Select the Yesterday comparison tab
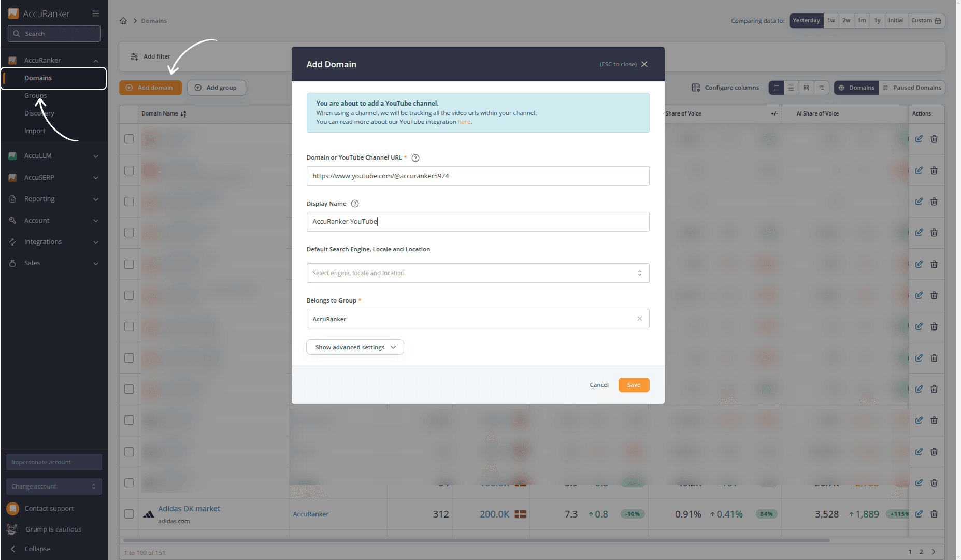The width and height of the screenshot is (961, 560). [x=806, y=21]
